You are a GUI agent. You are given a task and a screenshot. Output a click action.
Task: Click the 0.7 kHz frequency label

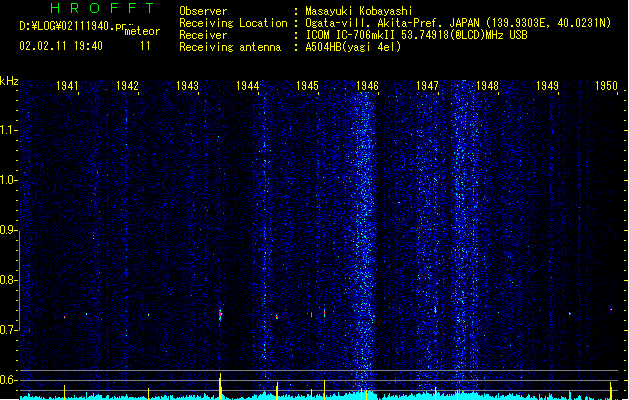8,330
